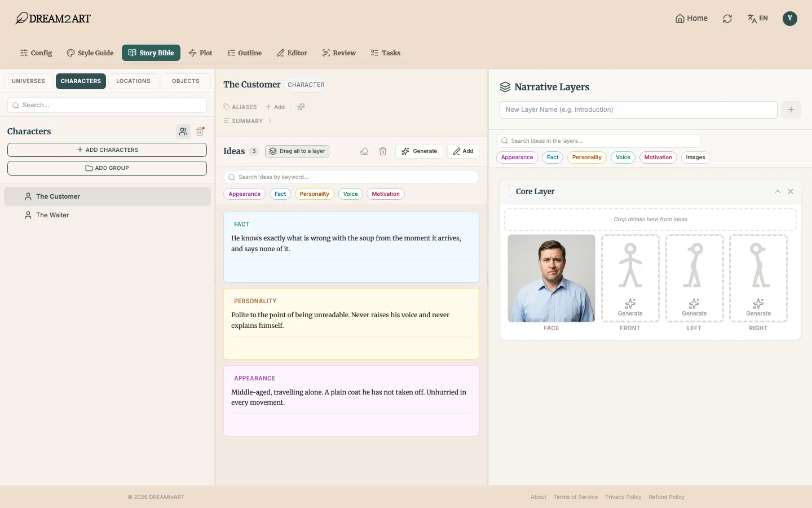Viewport: 812px width, 508px height.
Task: Click the Narrative Layers stack icon
Action: point(505,87)
